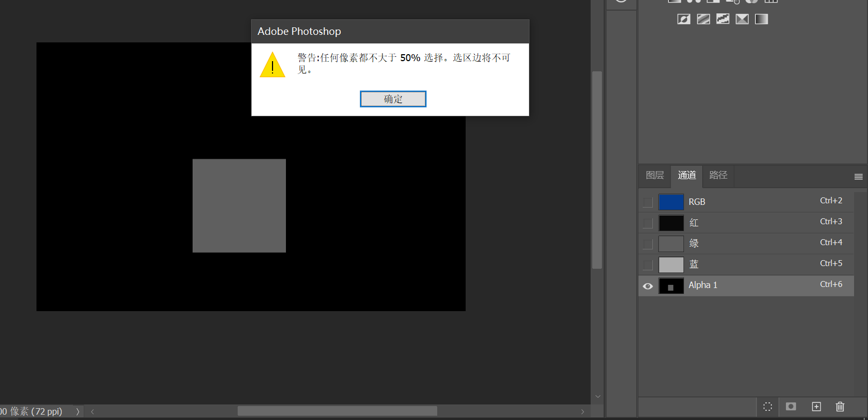Viewport: 868px width, 420px height.
Task: Click the vertical scroll down arrow
Action: [x=598, y=397]
